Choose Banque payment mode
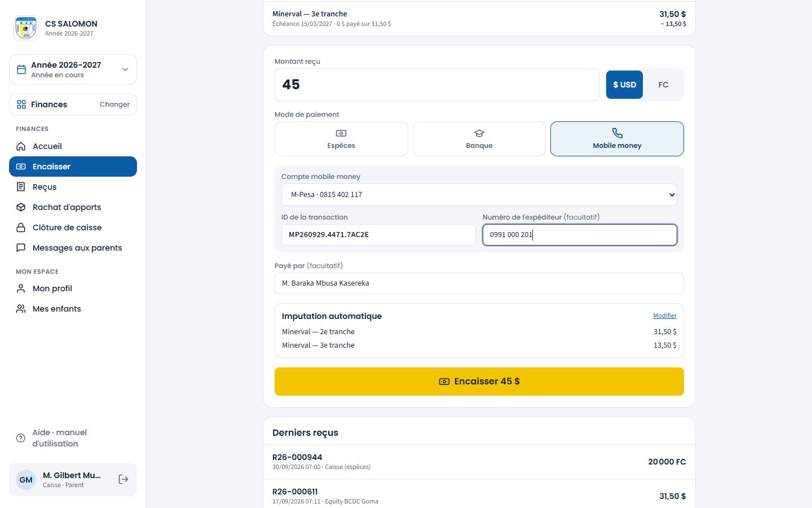This screenshot has height=508, width=812. pyautogui.click(x=479, y=139)
